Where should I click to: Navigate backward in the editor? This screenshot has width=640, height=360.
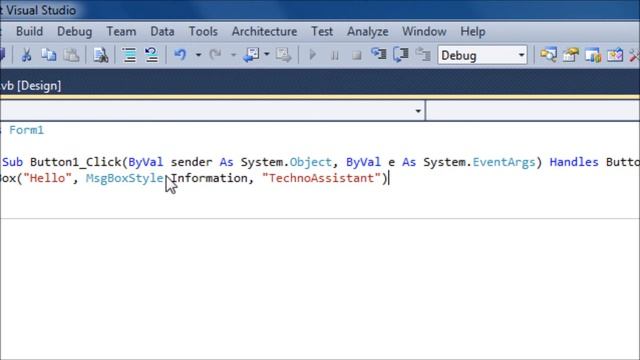(x=251, y=55)
